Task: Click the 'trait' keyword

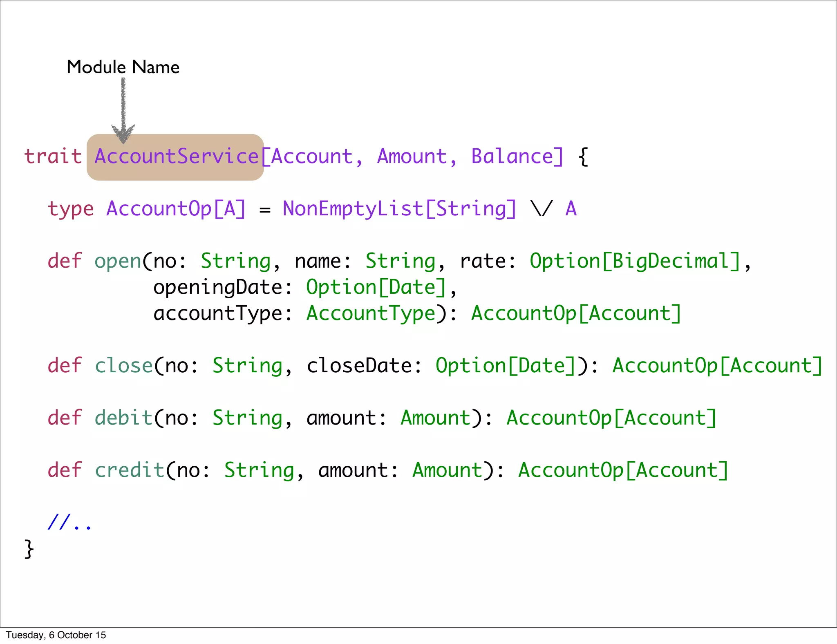Action: click(x=53, y=156)
